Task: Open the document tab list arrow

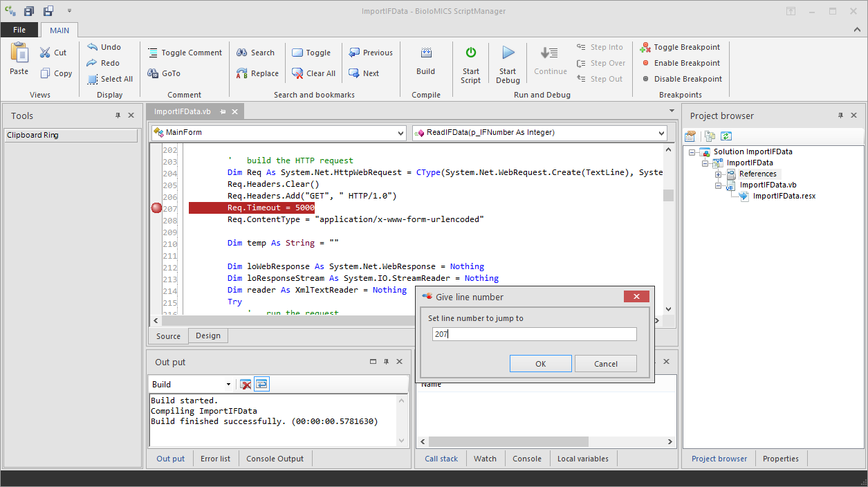Action: [x=672, y=111]
